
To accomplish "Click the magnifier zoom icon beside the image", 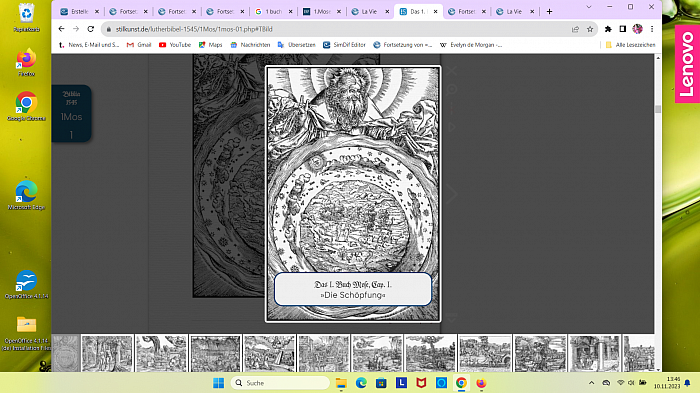I will 452,90.
